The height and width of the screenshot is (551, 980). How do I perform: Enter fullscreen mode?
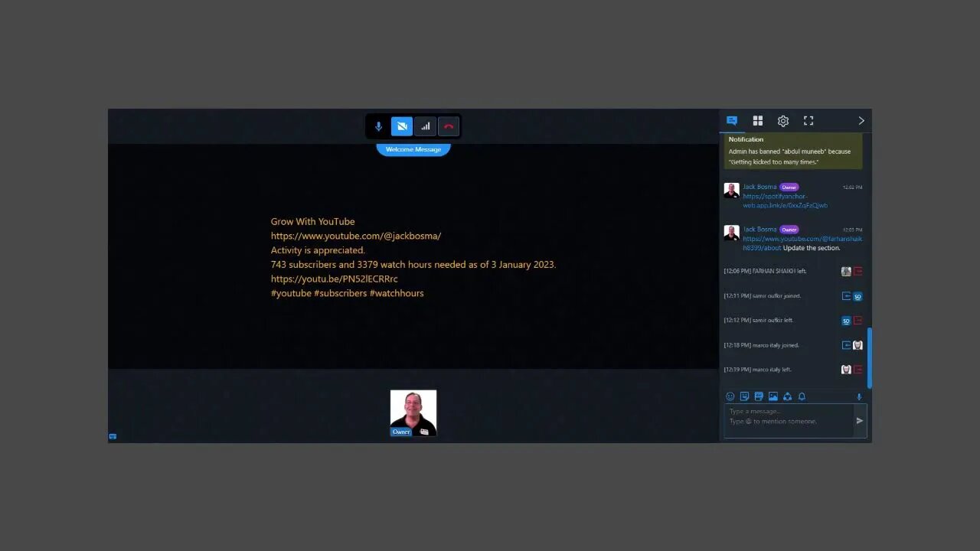(x=808, y=121)
